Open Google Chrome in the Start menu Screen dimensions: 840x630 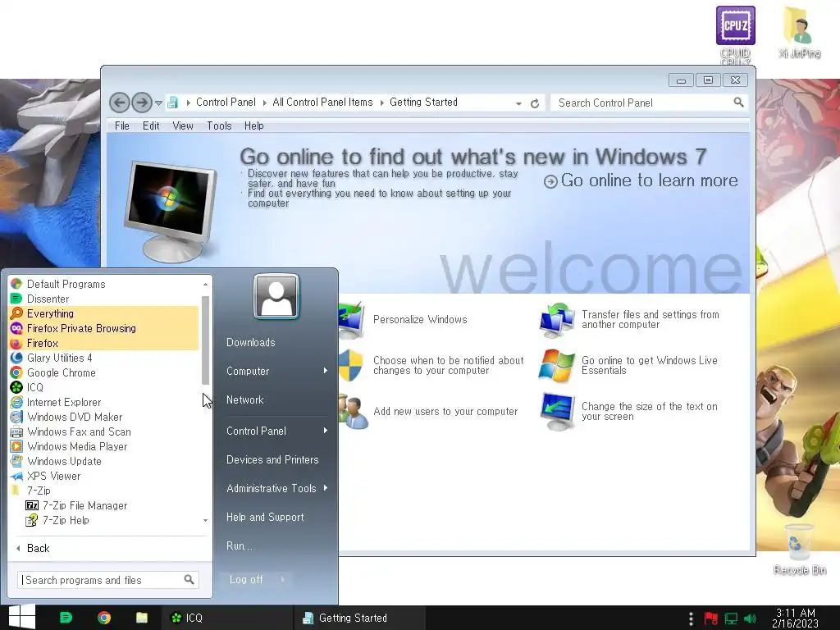point(61,372)
